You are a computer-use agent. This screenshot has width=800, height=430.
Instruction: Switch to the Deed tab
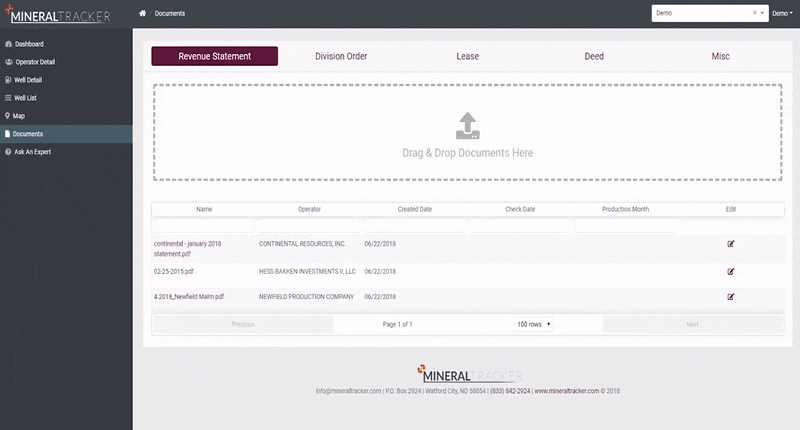(x=594, y=56)
